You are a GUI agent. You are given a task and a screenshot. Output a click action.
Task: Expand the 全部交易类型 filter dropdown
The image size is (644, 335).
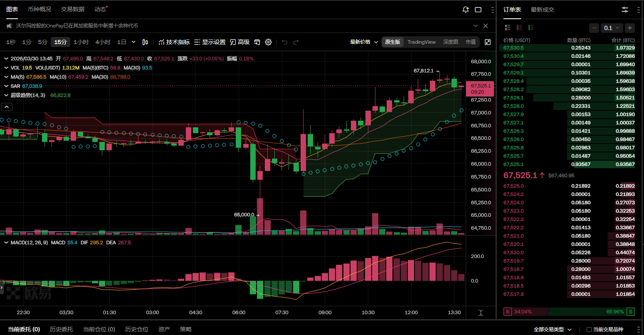pos(553,330)
